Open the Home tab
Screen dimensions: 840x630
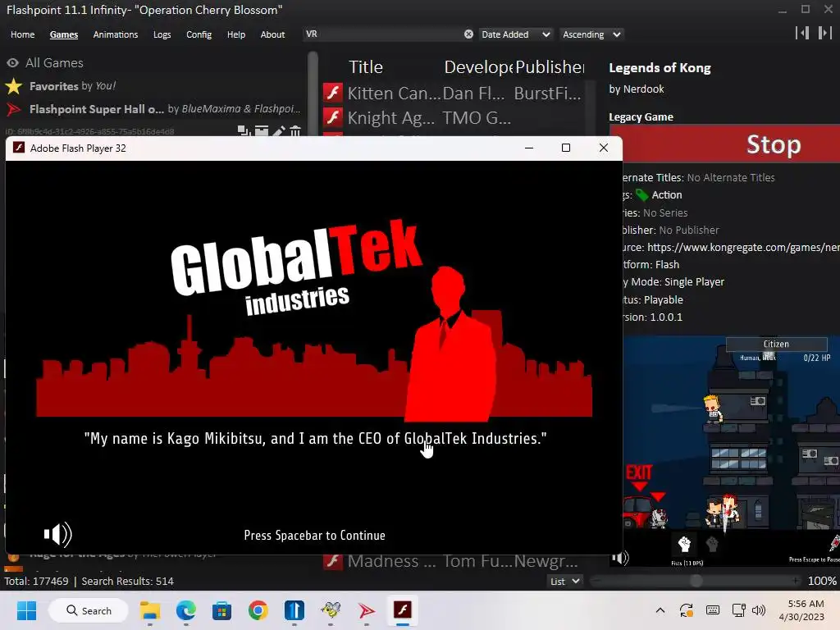point(22,34)
